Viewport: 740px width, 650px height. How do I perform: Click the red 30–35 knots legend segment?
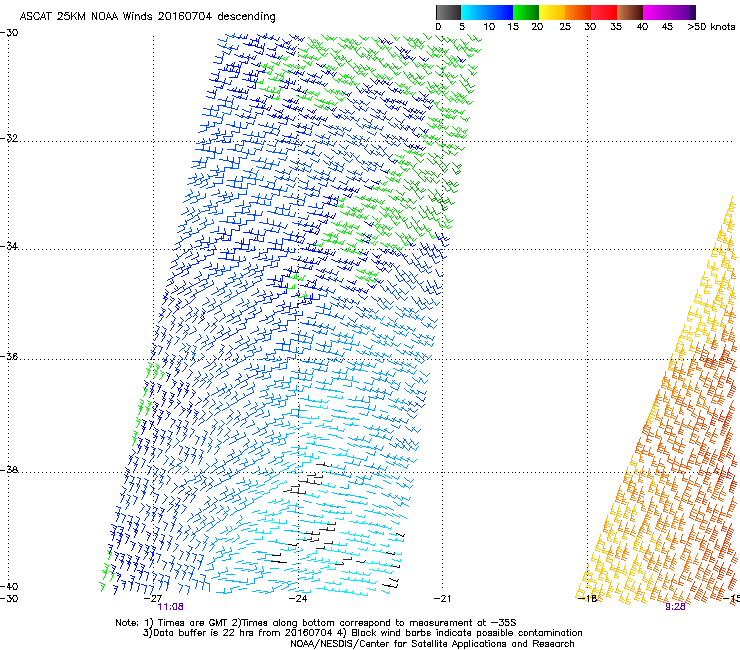click(x=604, y=12)
